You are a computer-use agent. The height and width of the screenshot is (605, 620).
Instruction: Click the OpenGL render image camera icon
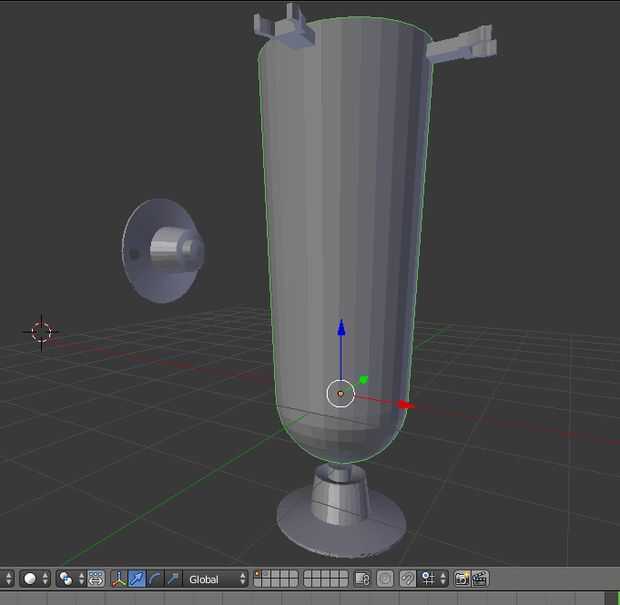pos(462,579)
